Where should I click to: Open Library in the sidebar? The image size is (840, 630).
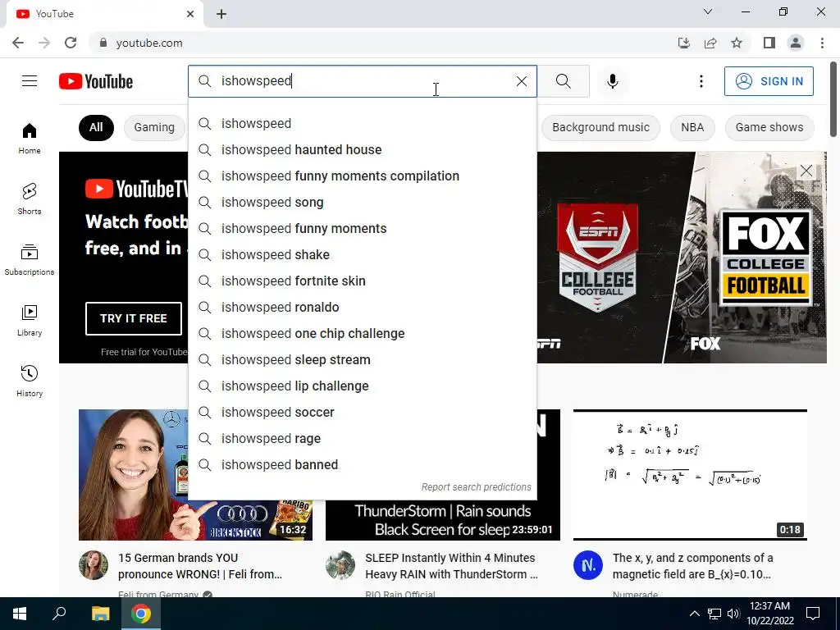(x=30, y=321)
